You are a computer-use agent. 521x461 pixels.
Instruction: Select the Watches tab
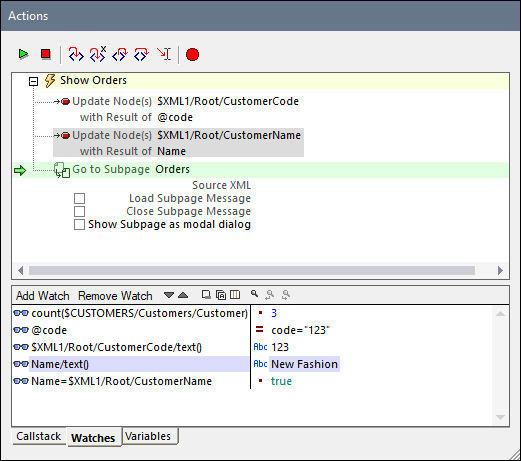93,438
